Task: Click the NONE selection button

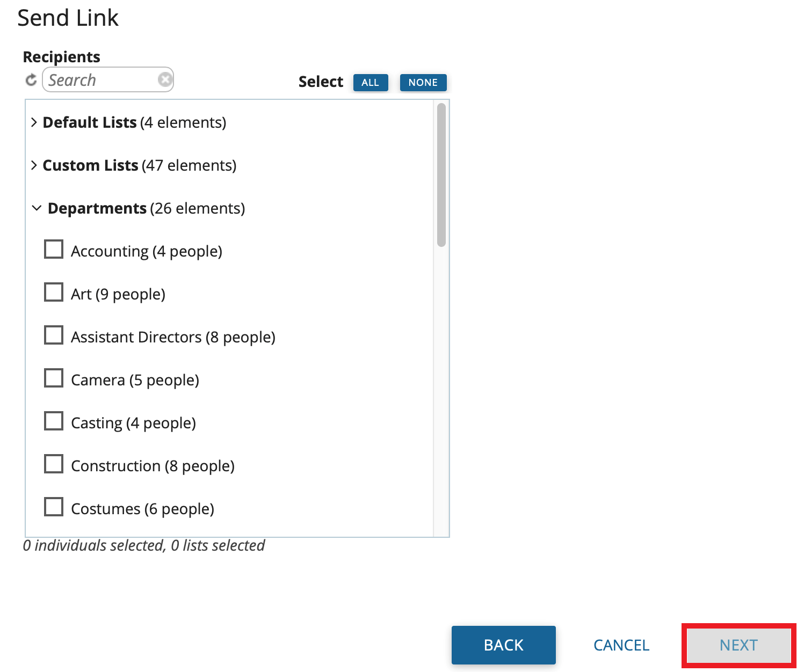Action: 423,82
